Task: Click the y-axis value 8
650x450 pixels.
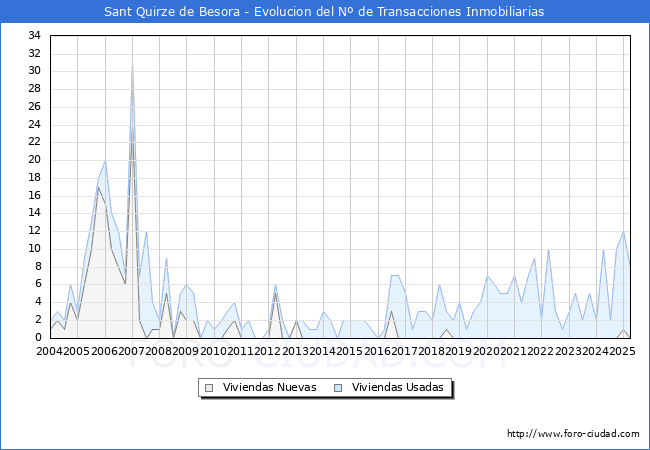Action: (38, 266)
